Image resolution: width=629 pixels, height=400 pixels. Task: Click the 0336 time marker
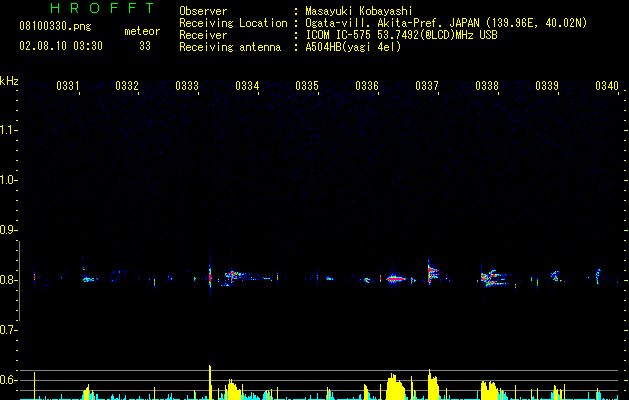coord(367,86)
